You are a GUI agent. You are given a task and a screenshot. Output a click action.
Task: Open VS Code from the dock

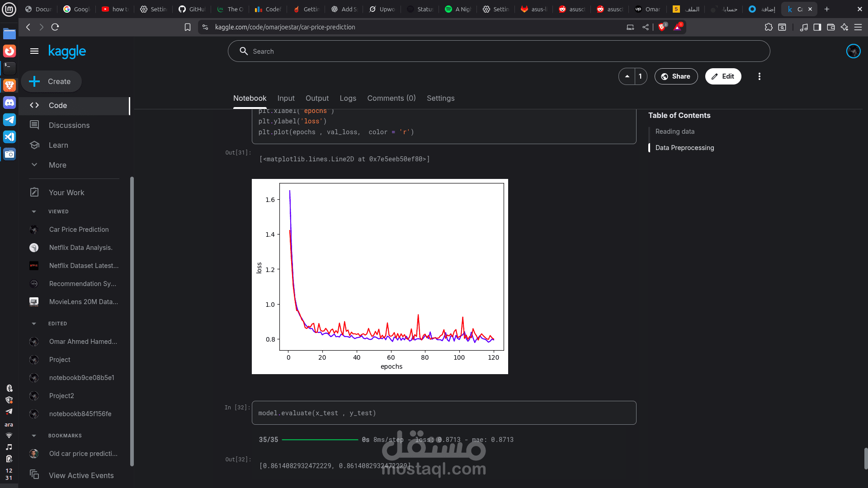(x=9, y=137)
